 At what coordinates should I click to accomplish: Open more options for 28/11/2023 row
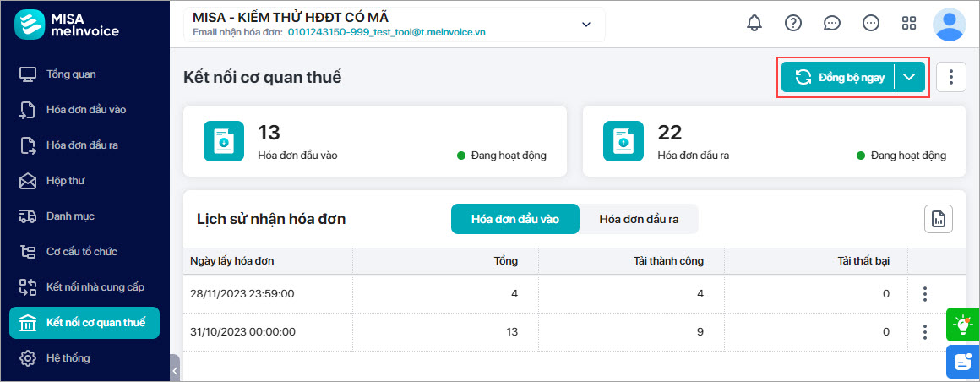pos(925,294)
